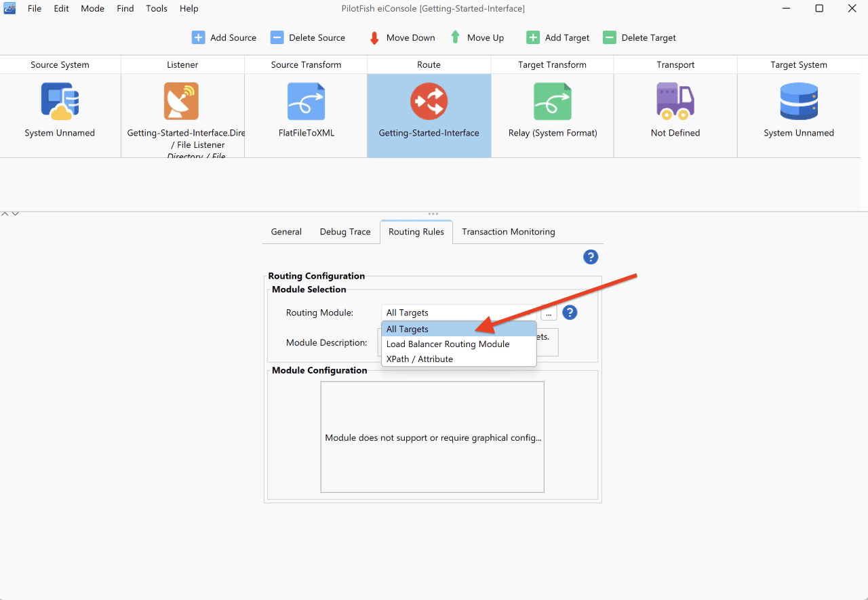Click the Source Transform column header

click(306, 64)
